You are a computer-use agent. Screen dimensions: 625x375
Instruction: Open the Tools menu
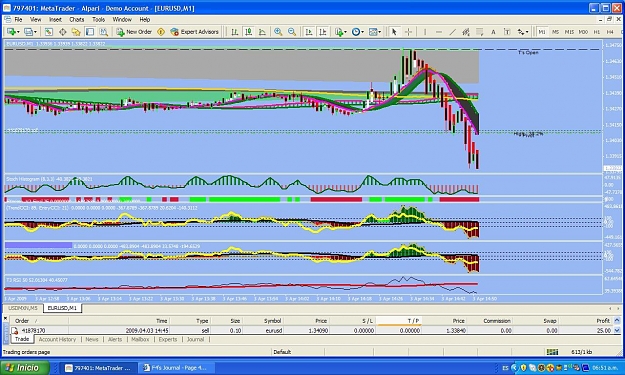[x=98, y=20]
